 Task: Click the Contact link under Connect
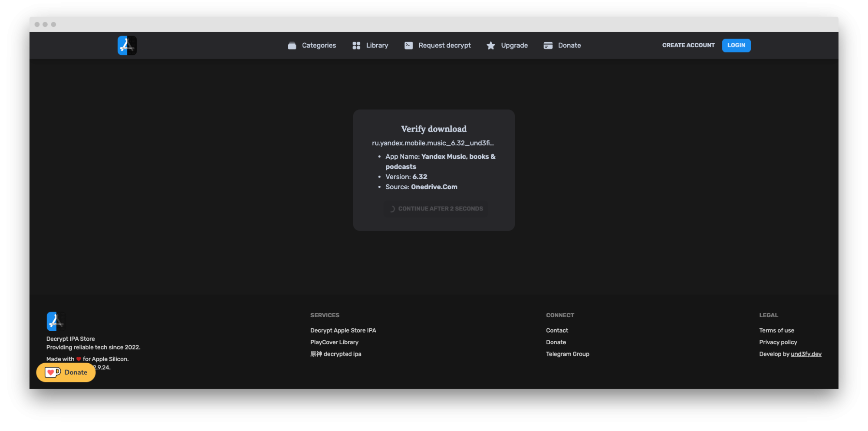coord(557,330)
